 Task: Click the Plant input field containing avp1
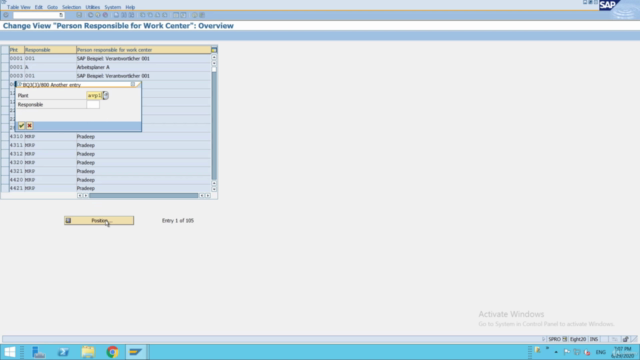click(94, 96)
